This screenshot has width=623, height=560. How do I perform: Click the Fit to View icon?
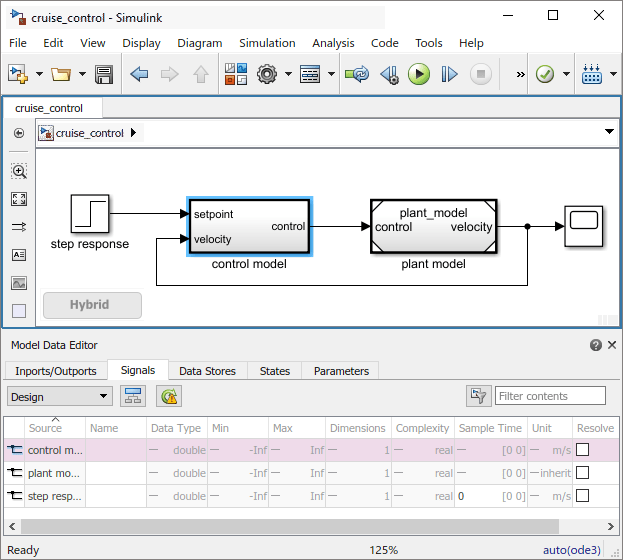point(19,199)
